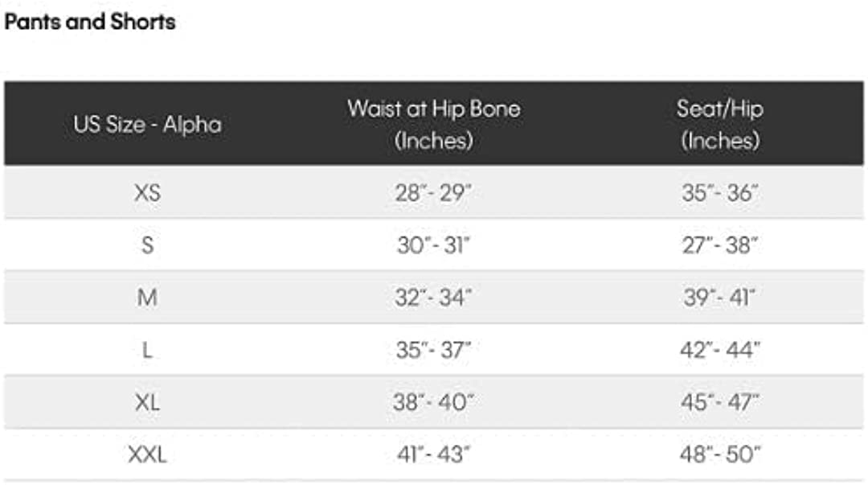Screen dimensions: 868x485
Task: Select the 42"-44" seat/hip measurement
Action: [719, 350]
